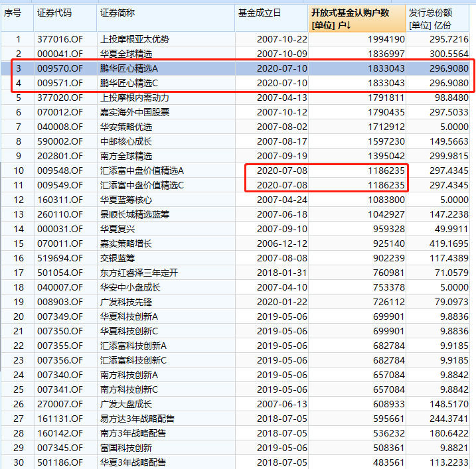Click establishment date 2007-06-13
The image size is (476, 469).
point(282,404)
